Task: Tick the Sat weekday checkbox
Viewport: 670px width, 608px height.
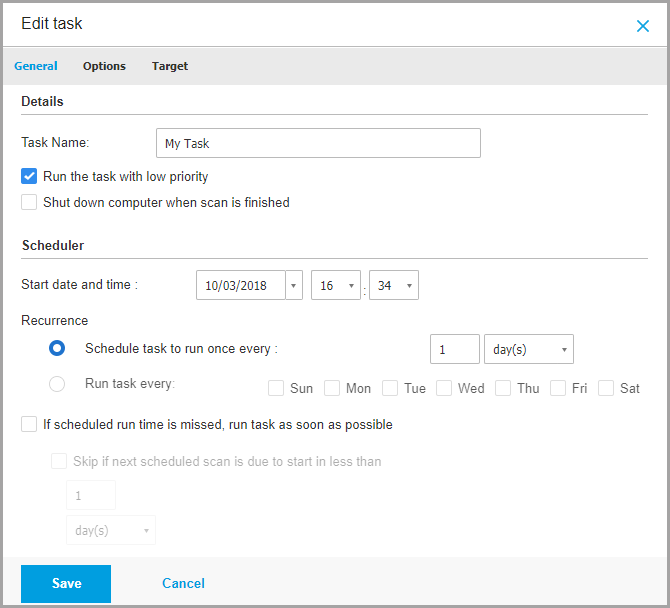Action: [606, 388]
